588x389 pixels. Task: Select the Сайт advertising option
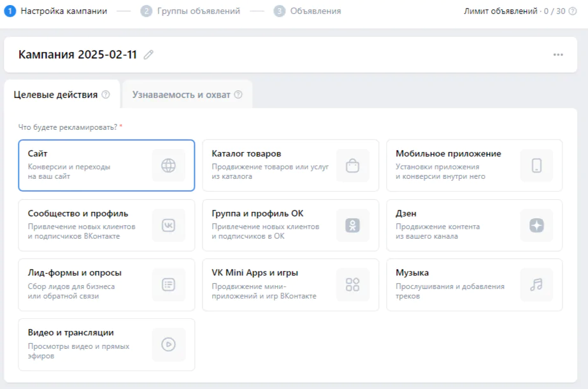coord(106,166)
